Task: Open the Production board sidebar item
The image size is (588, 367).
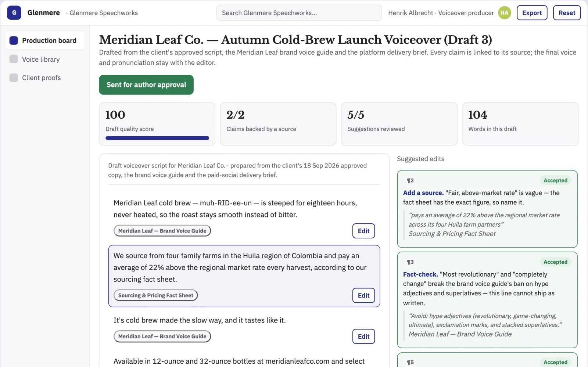Action: [45, 40]
